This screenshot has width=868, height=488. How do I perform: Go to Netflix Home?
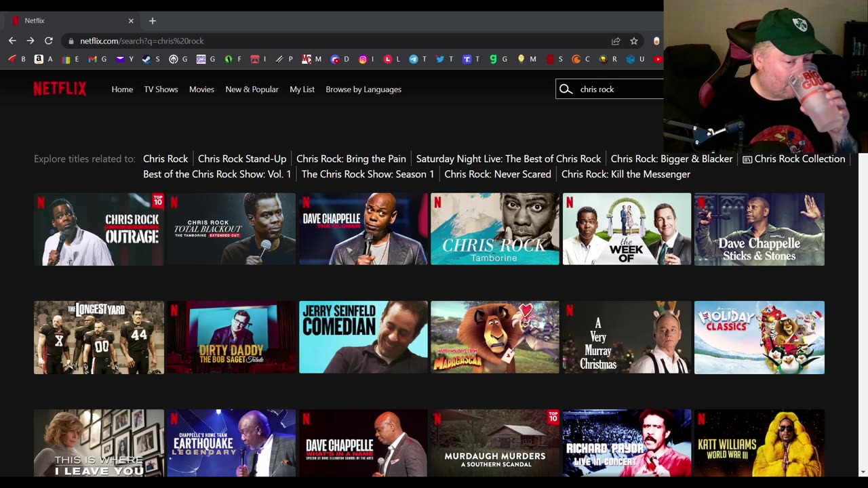click(122, 89)
